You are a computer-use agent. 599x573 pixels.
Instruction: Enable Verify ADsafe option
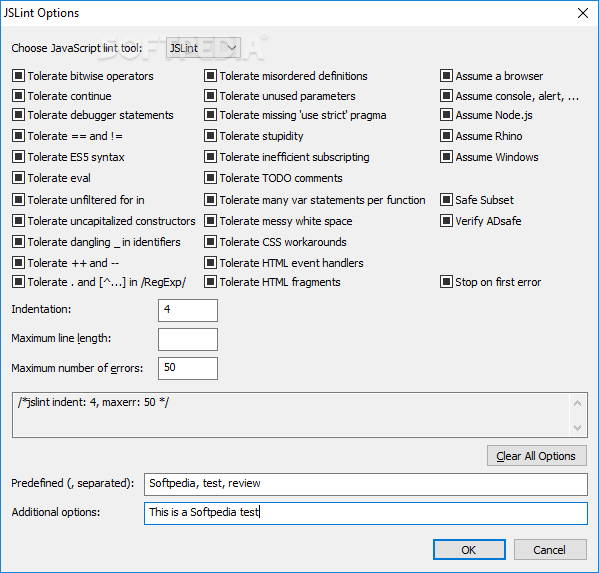click(446, 220)
